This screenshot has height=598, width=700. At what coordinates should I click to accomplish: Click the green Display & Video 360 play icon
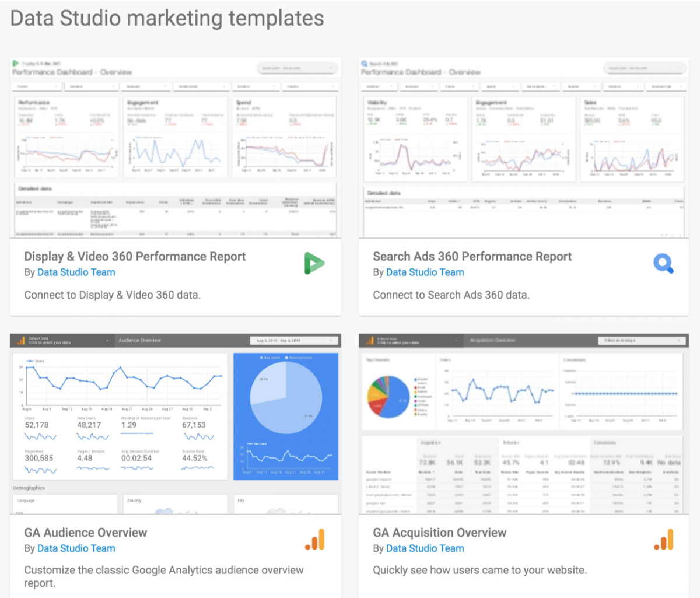click(x=314, y=263)
